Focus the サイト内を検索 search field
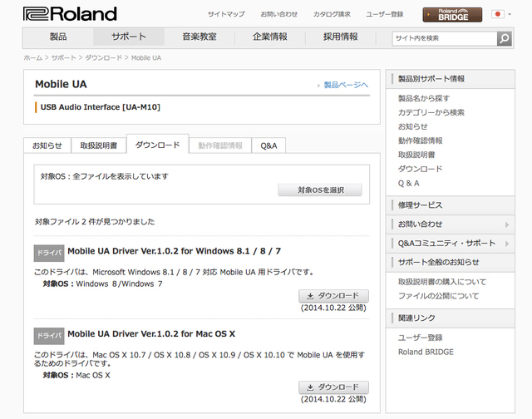Image resolution: width=532 pixels, height=419 pixels. pos(444,38)
